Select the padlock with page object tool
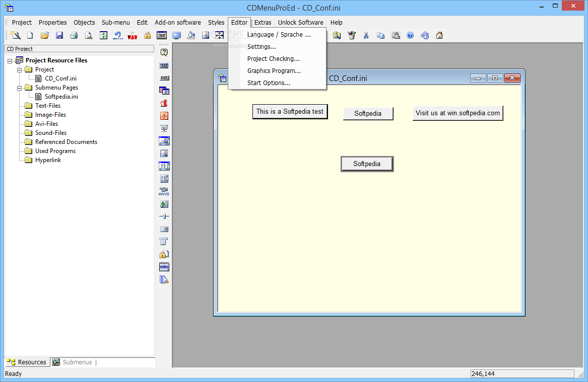Viewport: 588px width, 382px height. [164, 254]
